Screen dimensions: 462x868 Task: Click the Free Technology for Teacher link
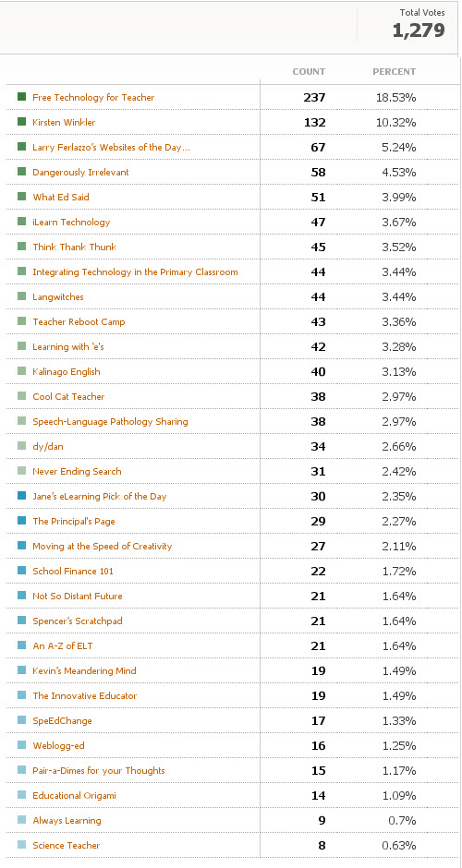(x=93, y=98)
